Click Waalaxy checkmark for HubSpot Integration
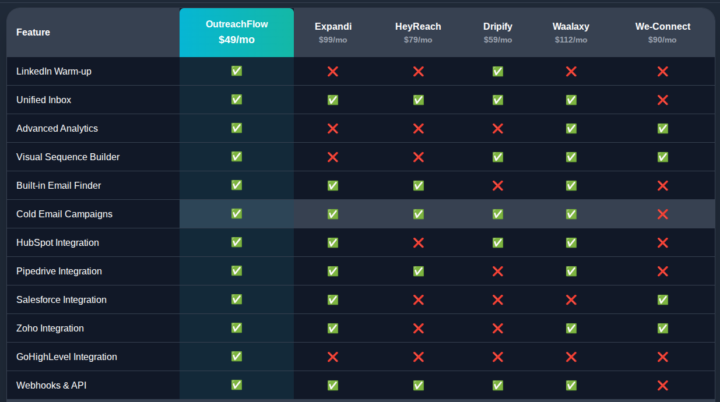This screenshot has width=720, height=402. click(571, 243)
